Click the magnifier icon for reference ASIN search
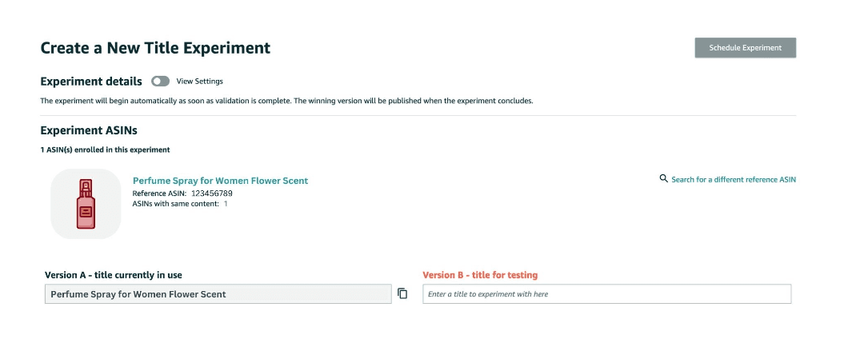 [x=663, y=179]
